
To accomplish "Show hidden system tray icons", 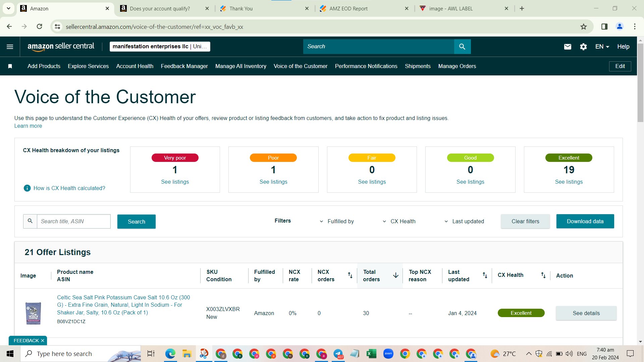I will (529, 354).
